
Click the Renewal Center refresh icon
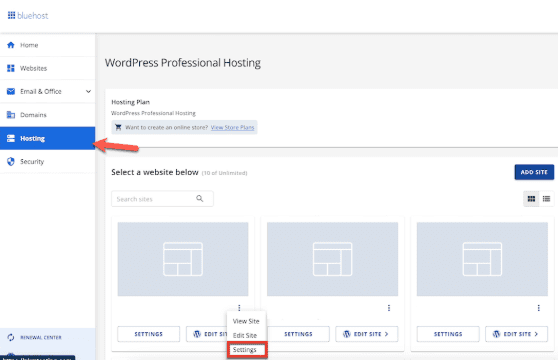11,337
